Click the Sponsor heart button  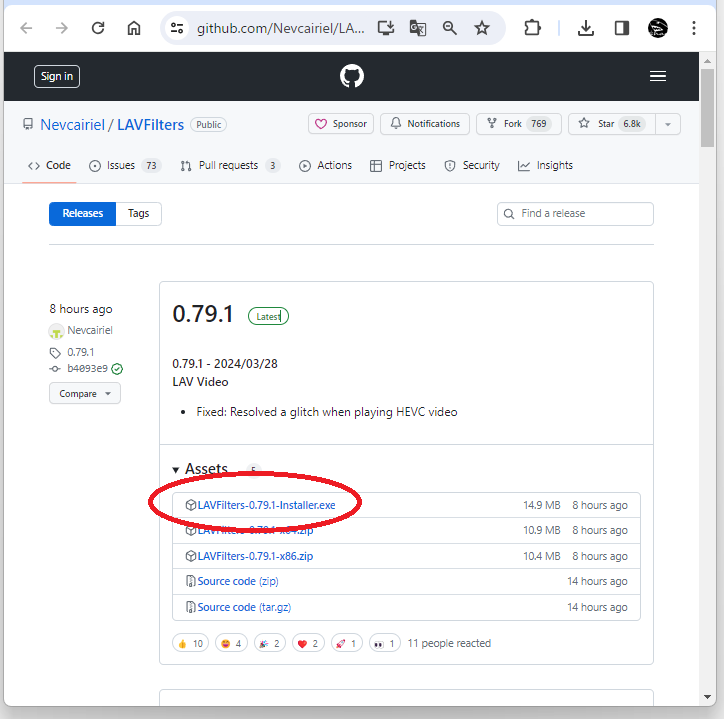coord(341,124)
